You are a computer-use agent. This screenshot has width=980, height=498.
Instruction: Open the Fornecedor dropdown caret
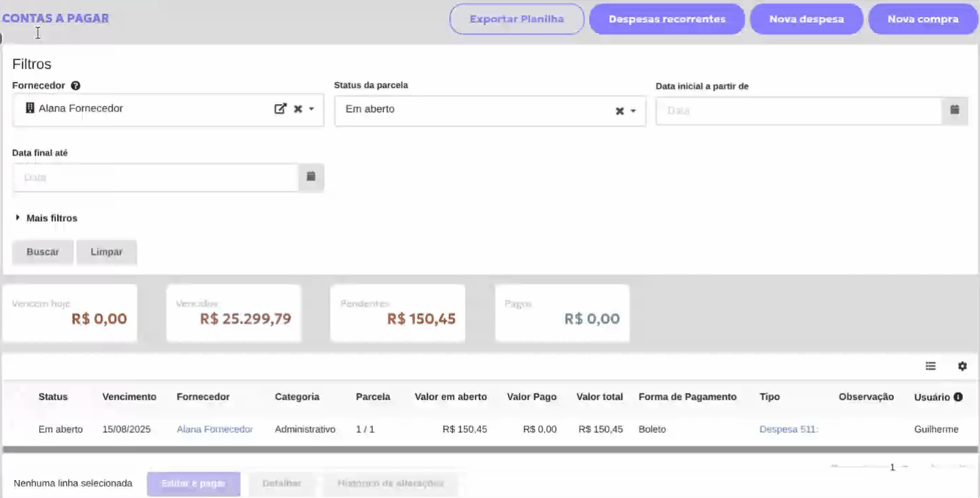[x=311, y=109]
